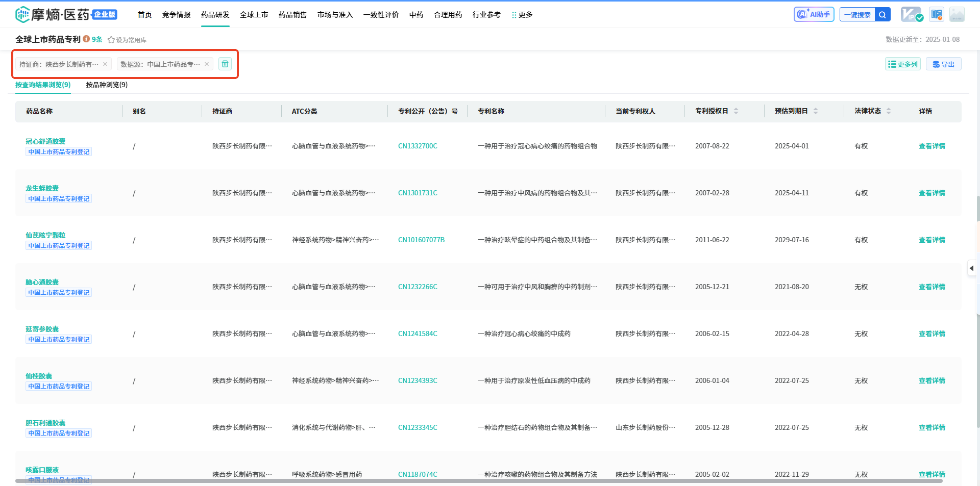Open the AI助手 assistant

click(x=814, y=14)
